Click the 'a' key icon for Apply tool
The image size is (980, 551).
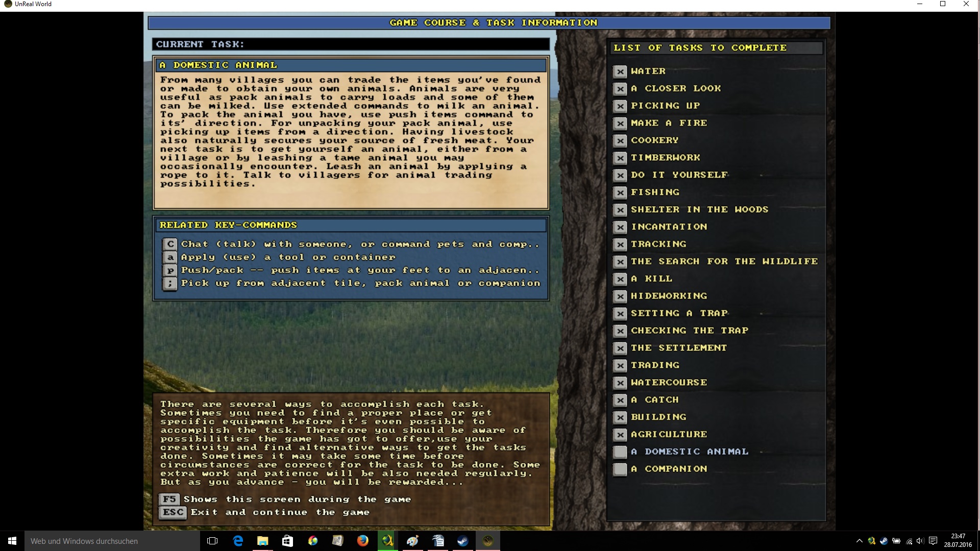[x=170, y=258]
